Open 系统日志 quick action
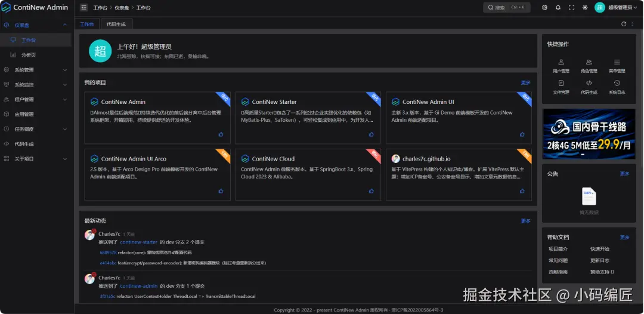Screen dimensions: 644x314 [x=617, y=87]
